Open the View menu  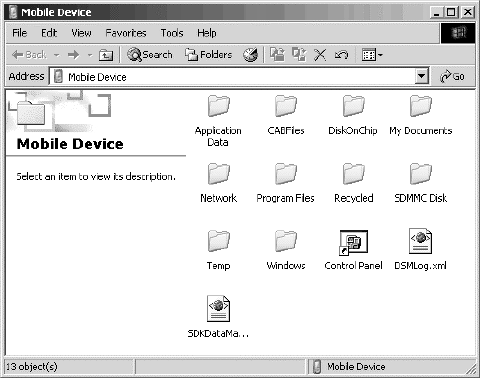pos(81,33)
